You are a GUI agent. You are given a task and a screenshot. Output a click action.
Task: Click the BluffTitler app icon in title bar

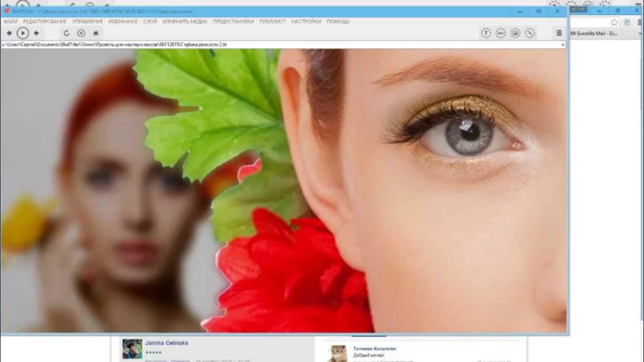pos(7,11)
